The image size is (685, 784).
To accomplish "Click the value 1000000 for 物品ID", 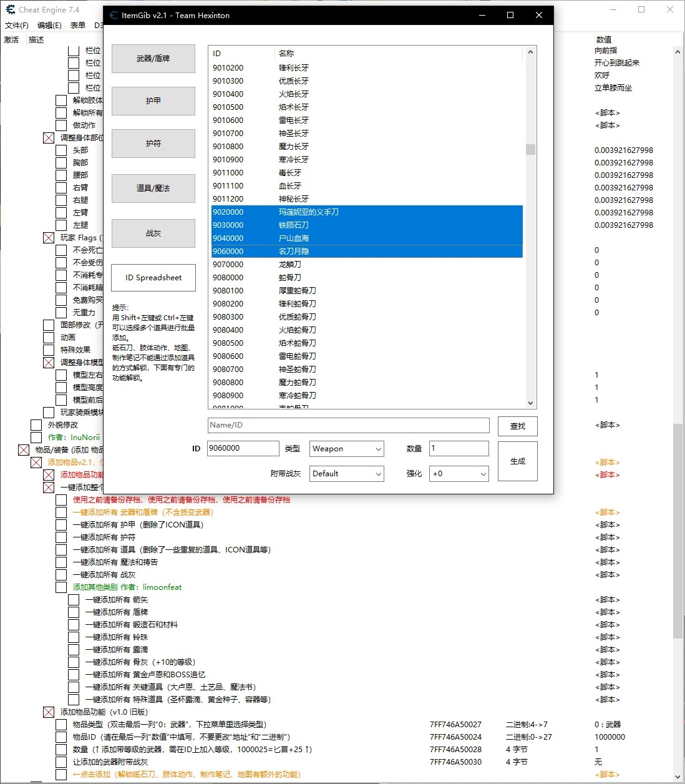I will point(610,737).
